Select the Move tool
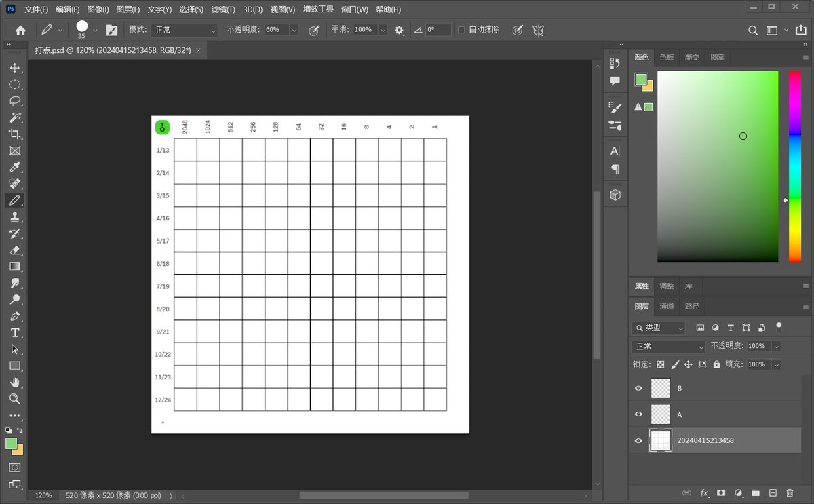The height and width of the screenshot is (504, 814). coord(14,68)
